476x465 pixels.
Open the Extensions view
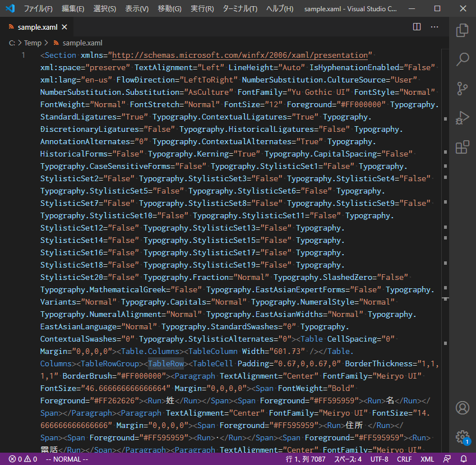[463, 147]
